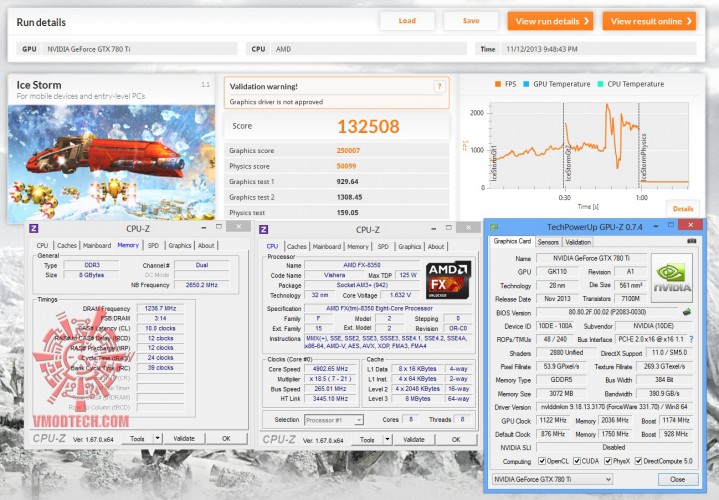Open About tab in CPU-Z Memory window
Image resolution: width=719 pixels, height=500 pixels.
click(x=206, y=245)
